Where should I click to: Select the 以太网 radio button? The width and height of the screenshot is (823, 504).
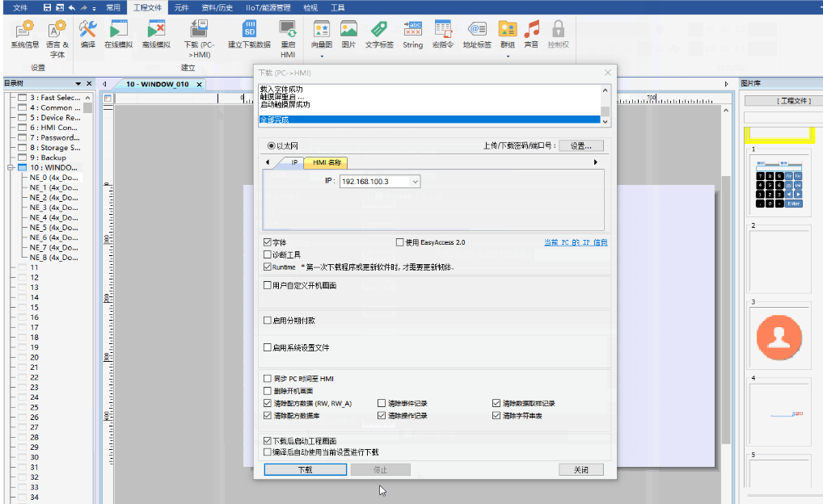pyautogui.click(x=271, y=146)
